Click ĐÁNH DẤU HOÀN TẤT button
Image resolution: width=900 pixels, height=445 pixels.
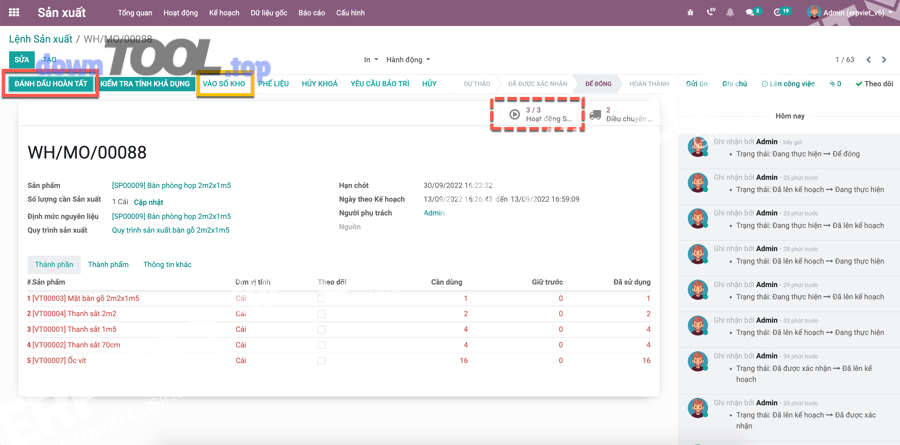click(50, 84)
